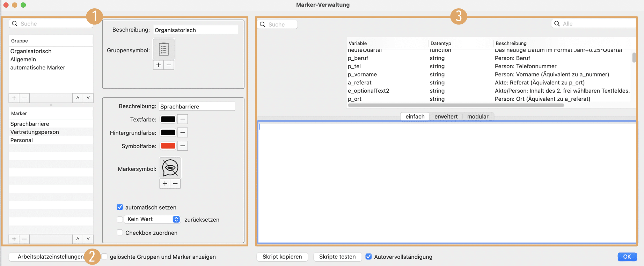644x266 pixels.
Task: Click the magnifier icon in the Alle filter field
Action: click(x=557, y=24)
